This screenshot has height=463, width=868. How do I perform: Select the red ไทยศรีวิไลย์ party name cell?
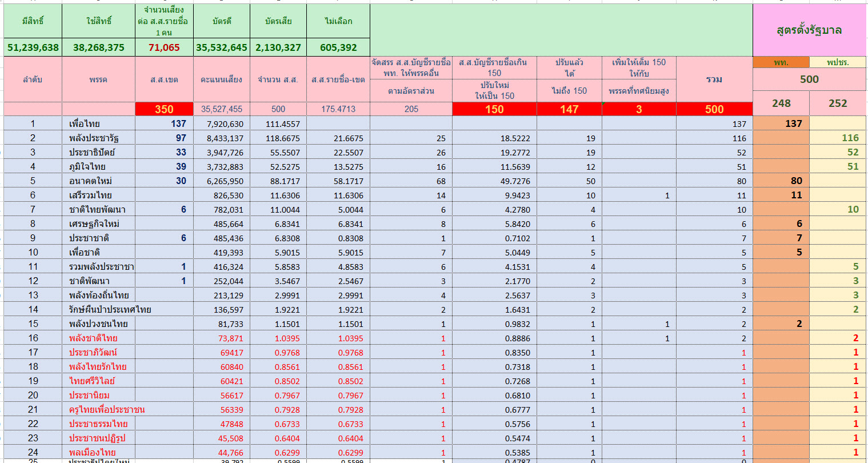(x=98, y=381)
